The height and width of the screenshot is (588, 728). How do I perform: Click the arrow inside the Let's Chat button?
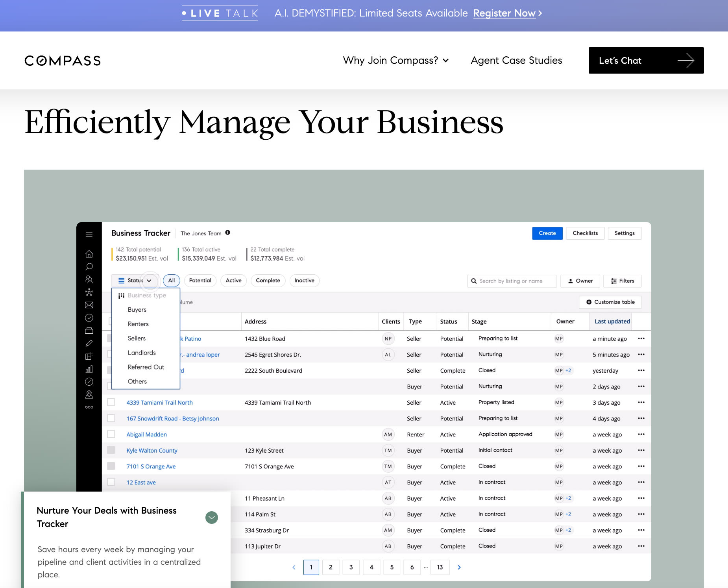point(686,61)
